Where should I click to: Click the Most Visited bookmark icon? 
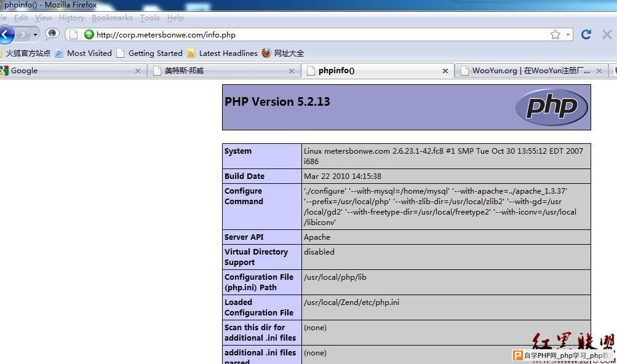click(x=59, y=53)
